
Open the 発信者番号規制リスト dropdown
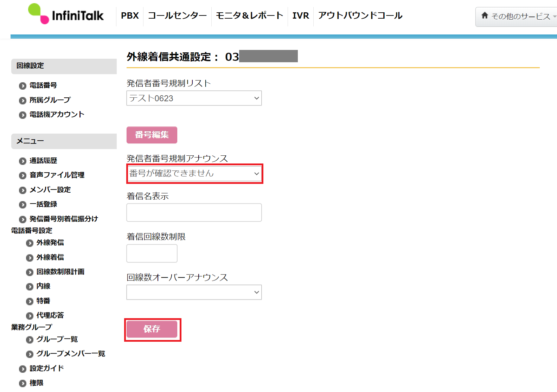[x=194, y=98]
